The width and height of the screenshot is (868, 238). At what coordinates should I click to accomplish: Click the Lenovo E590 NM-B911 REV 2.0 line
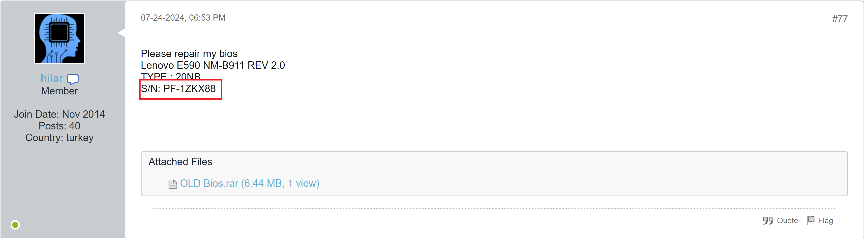click(x=213, y=65)
